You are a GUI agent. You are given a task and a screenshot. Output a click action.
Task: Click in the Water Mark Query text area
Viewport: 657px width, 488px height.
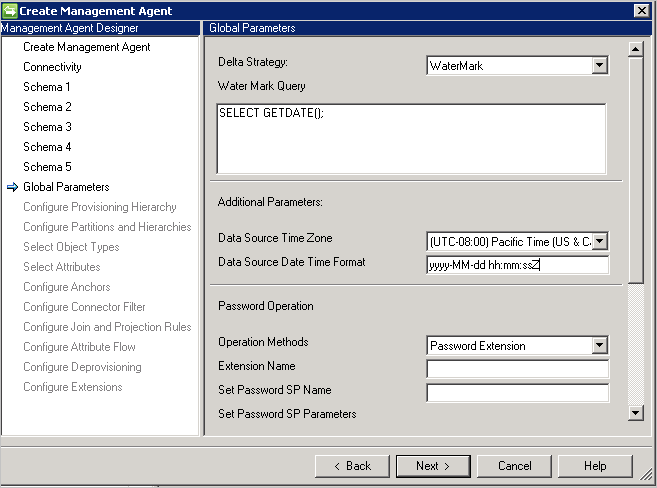[411, 139]
